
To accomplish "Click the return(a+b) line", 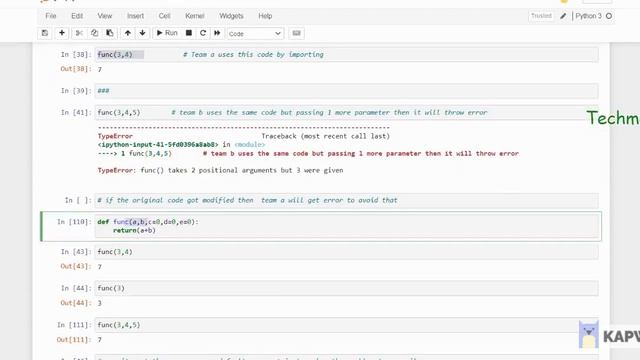I will (x=134, y=230).
